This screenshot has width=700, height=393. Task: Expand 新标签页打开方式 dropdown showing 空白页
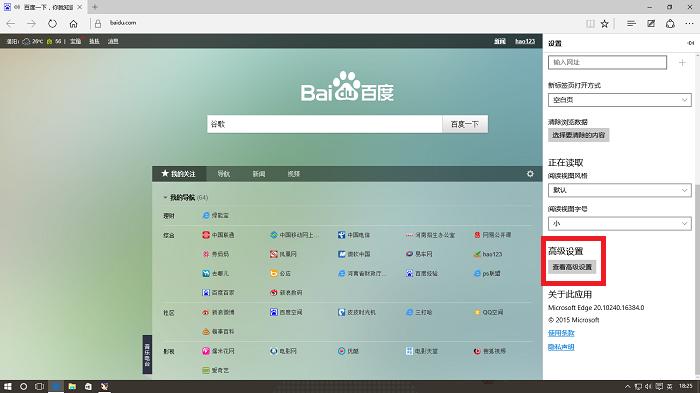coord(620,100)
